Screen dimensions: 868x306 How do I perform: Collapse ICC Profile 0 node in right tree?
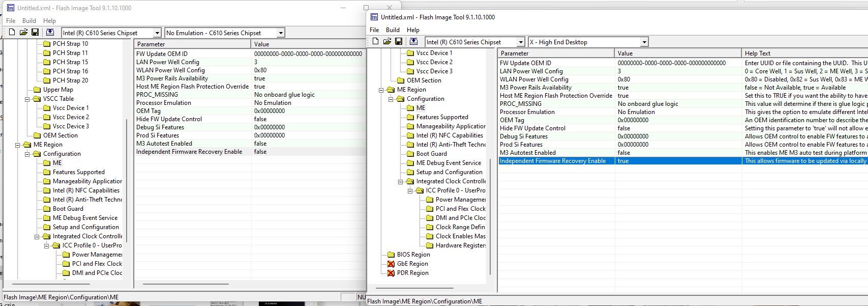(x=410, y=190)
